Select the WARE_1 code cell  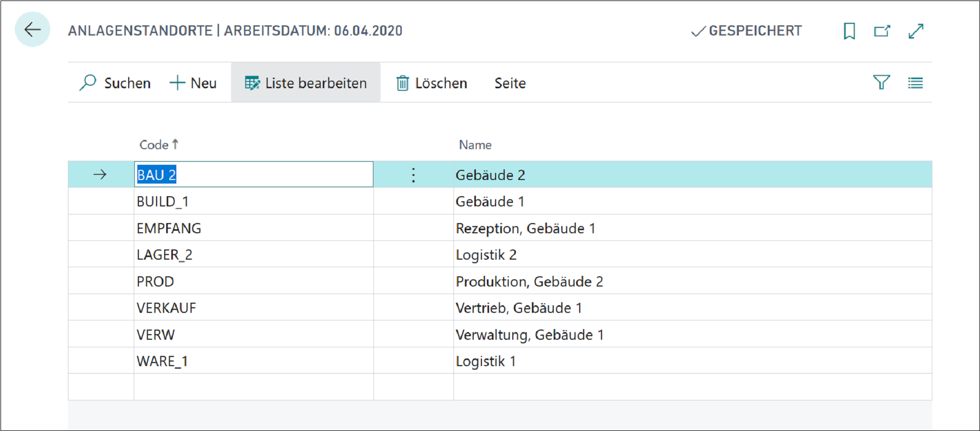[x=254, y=361]
